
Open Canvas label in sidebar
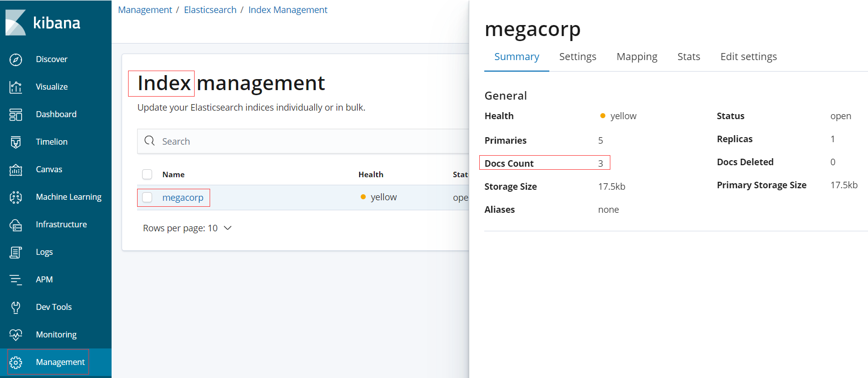pyautogui.click(x=49, y=169)
